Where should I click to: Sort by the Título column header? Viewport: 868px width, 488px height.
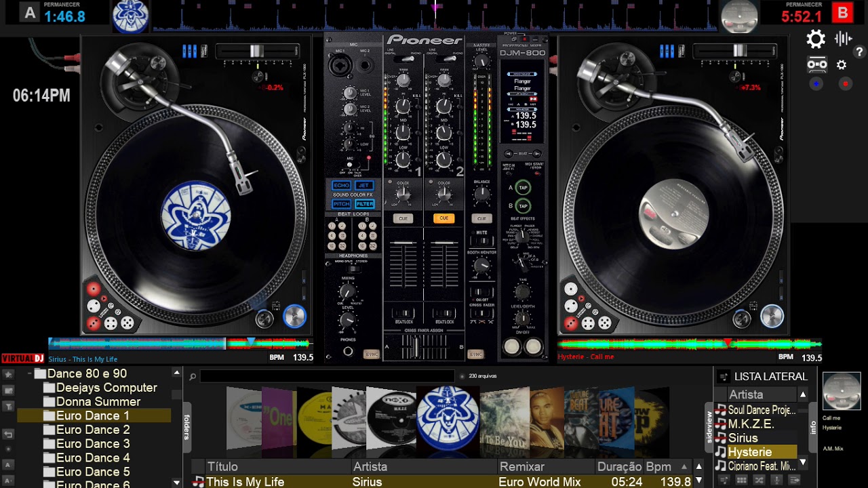(278, 467)
